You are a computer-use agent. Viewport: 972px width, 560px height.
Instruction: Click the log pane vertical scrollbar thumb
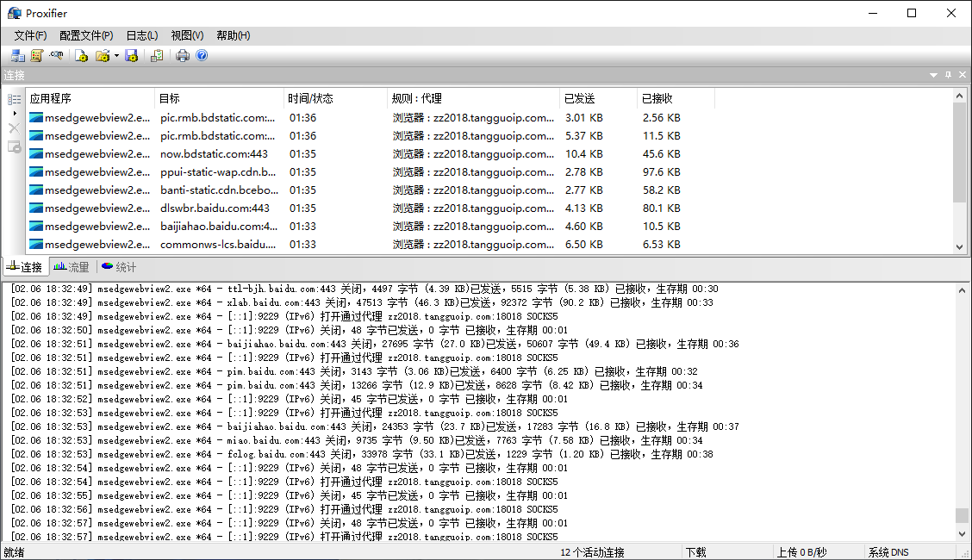[x=961, y=515]
